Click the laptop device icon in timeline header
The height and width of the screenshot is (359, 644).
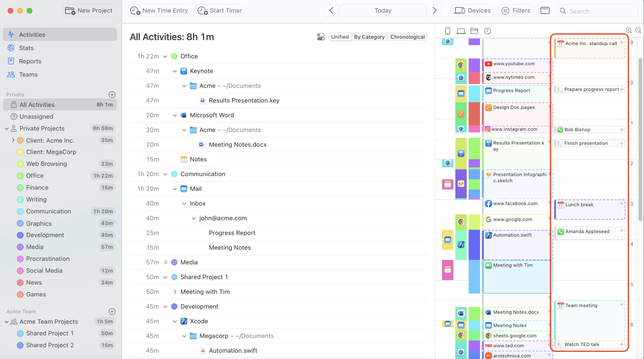pos(461,31)
